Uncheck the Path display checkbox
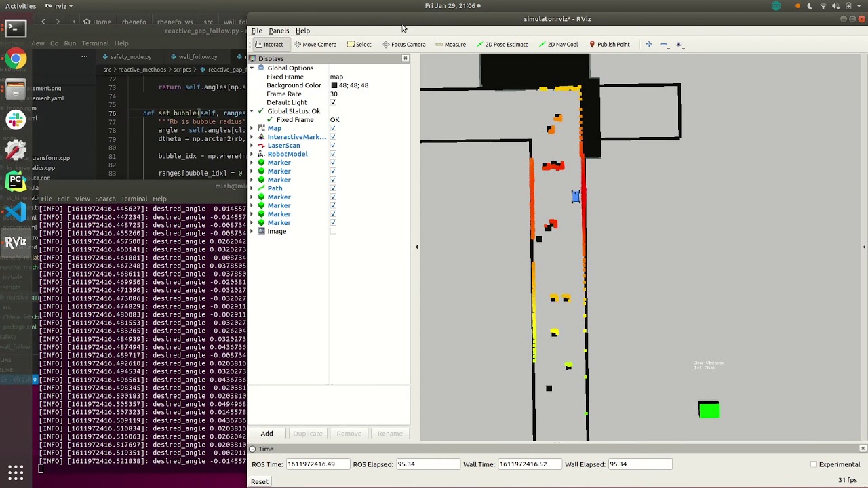 click(333, 188)
